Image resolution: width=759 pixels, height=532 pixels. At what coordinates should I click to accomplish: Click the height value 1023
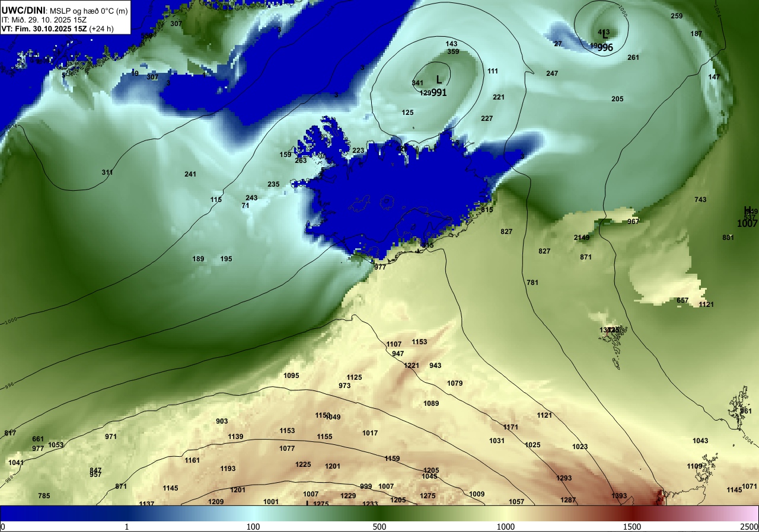(580, 447)
